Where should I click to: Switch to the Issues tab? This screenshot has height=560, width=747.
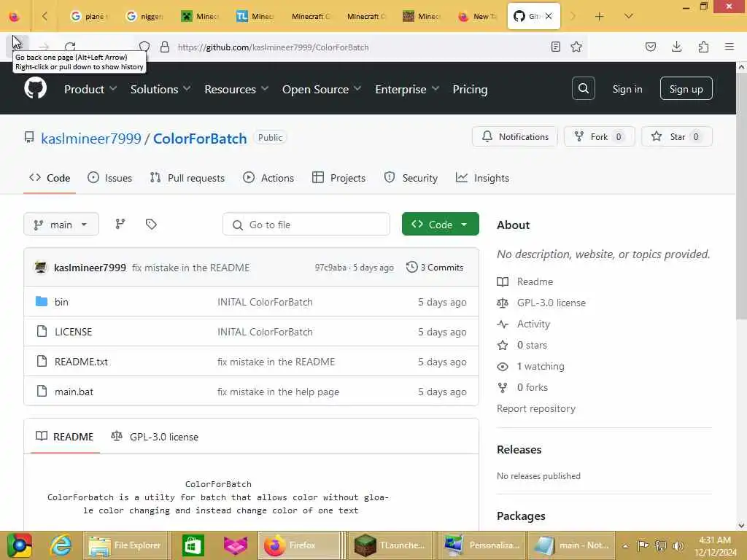tap(109, 178)
